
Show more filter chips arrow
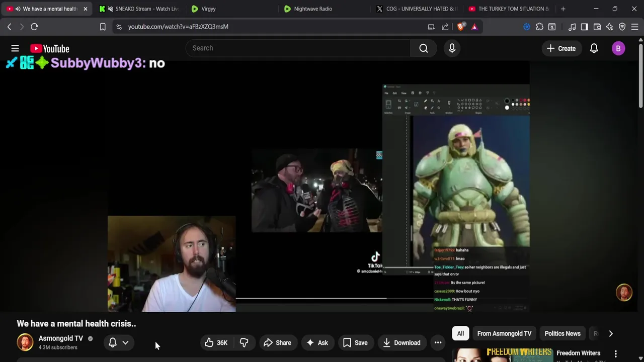(611, 333)
